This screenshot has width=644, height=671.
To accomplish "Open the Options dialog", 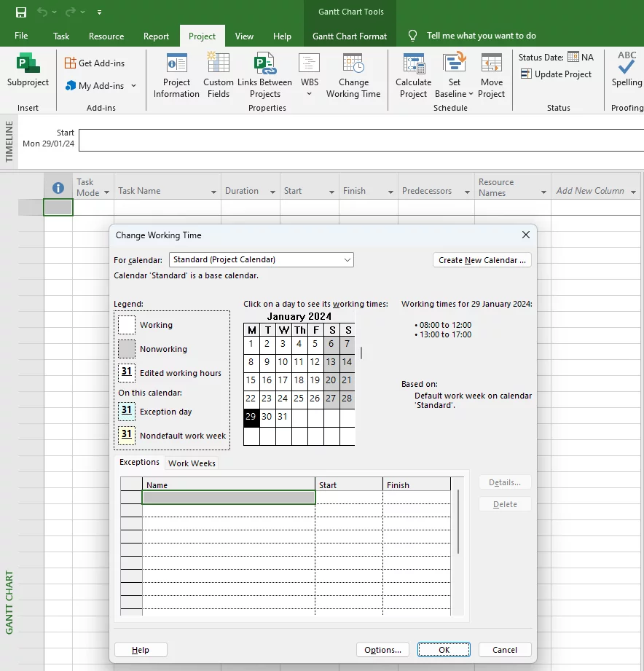I will (382, 649).
